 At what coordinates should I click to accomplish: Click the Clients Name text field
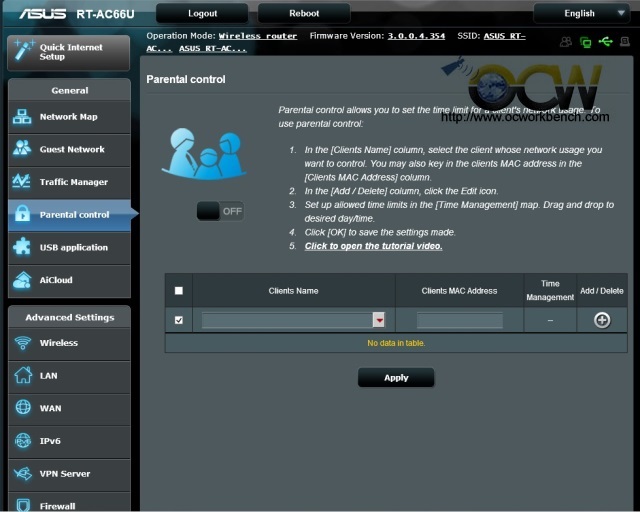(x=287, y=320)
